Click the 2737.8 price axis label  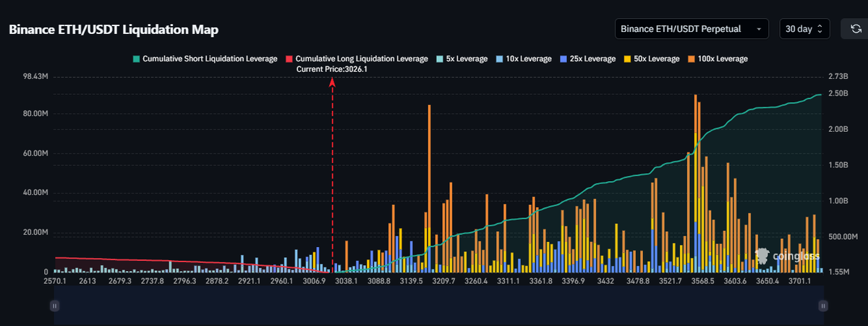(x=151, y=280)
